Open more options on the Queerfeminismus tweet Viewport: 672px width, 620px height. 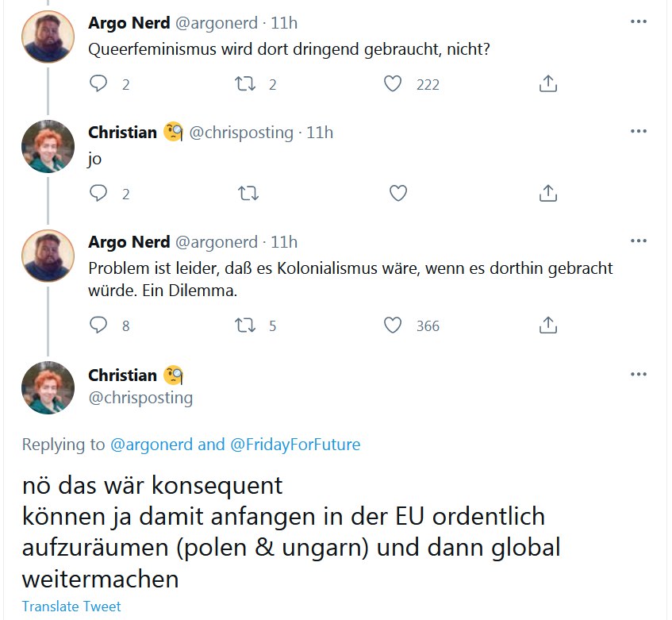tap(638, 22)
